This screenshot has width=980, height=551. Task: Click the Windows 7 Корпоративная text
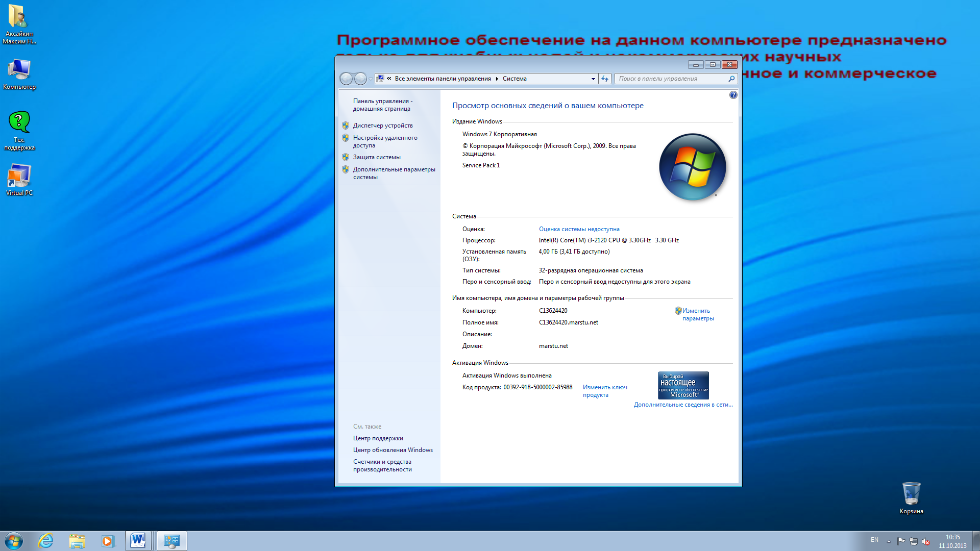pyautogui.click(x=499, y=134)
